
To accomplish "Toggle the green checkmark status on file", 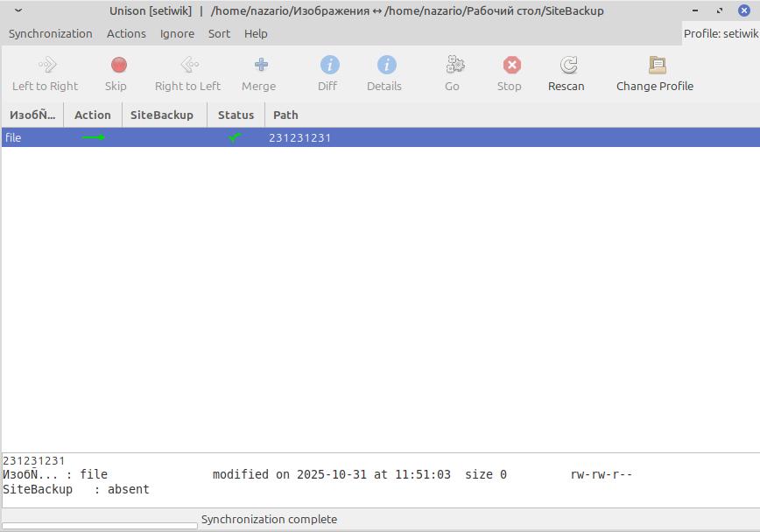I will 234,137.
